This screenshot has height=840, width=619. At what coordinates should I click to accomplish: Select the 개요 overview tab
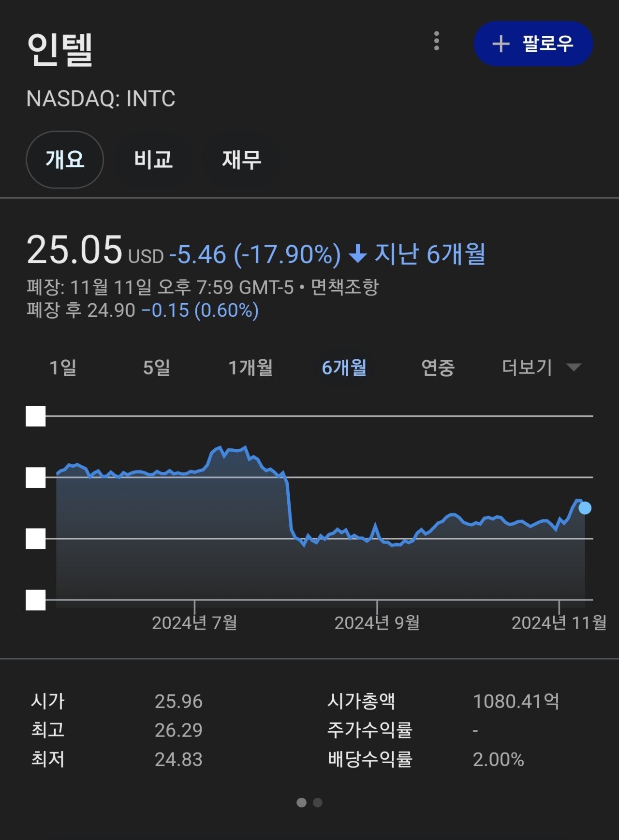coord(65,160)
